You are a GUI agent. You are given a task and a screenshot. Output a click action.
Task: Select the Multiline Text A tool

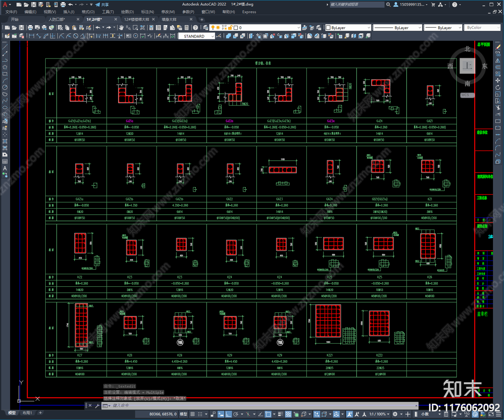pos(5,168)
